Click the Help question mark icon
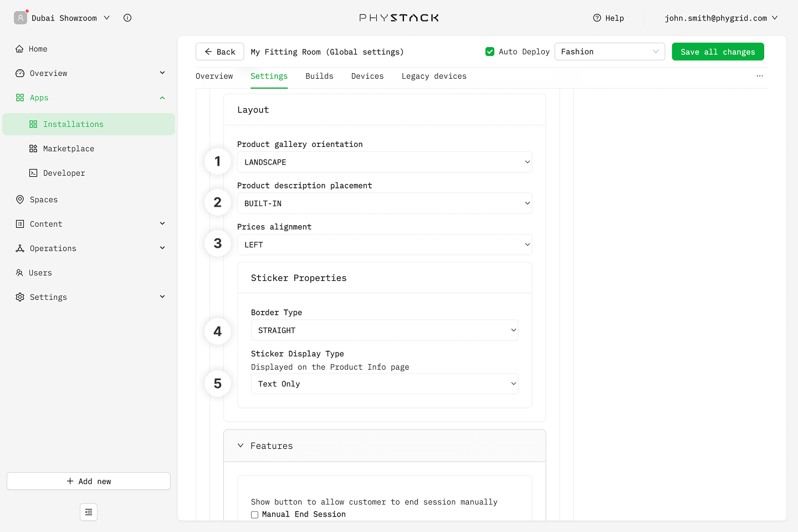The width and height of the screenshot is (798, 532). click(x=597, y=18)
